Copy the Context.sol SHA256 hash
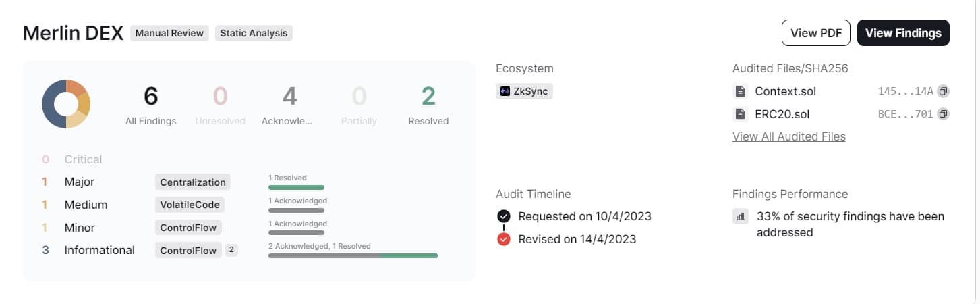This screenshot has height=304, width=980. tap(944, 91)
